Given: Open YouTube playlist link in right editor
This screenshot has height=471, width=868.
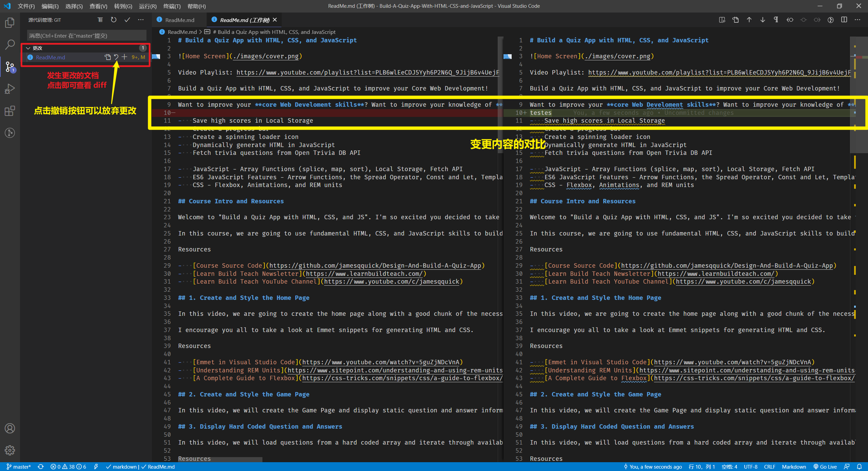Looking at the screenshot, I should pos(719,72).
